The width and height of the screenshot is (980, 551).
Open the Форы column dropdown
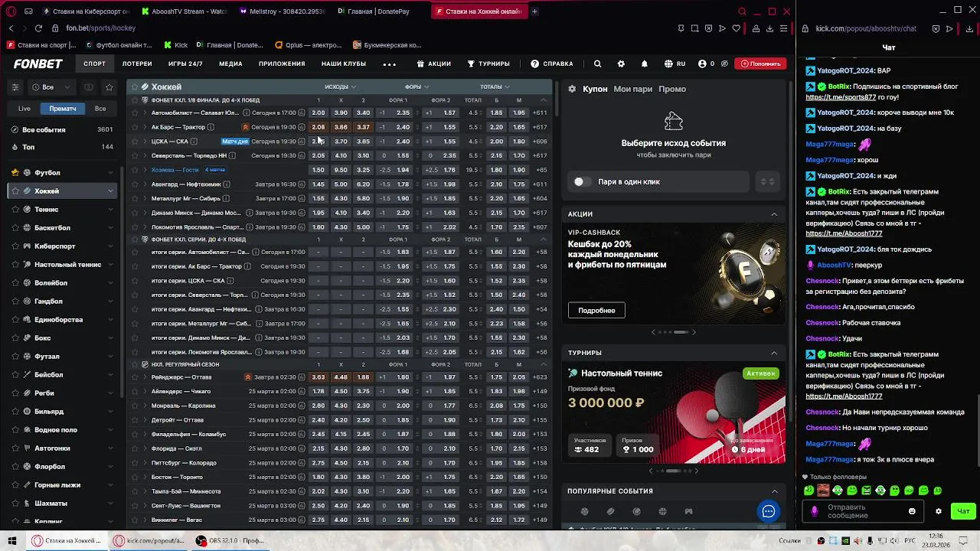point(417,87)
